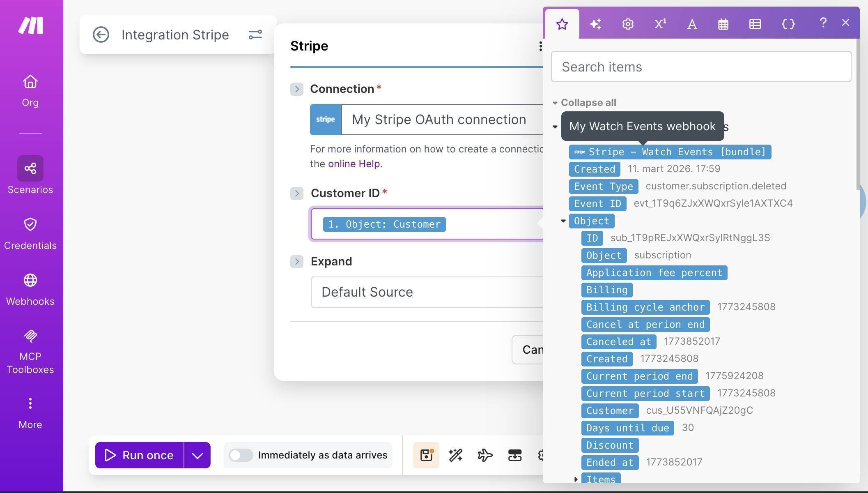Expand the Items tree node
Image resolution: width=868 pixels, height=493 pixels.
coord(576,479)
